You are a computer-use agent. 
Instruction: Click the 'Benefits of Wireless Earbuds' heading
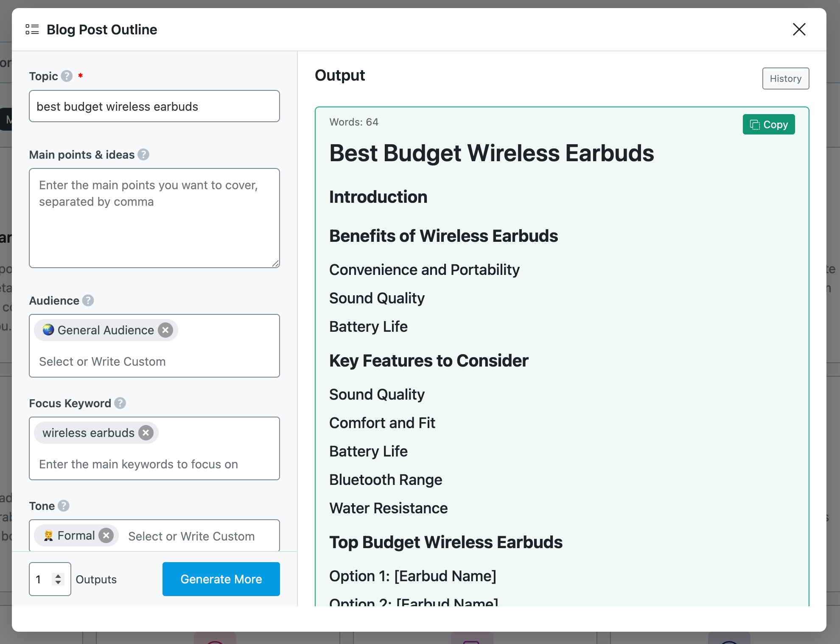point(444,236)
